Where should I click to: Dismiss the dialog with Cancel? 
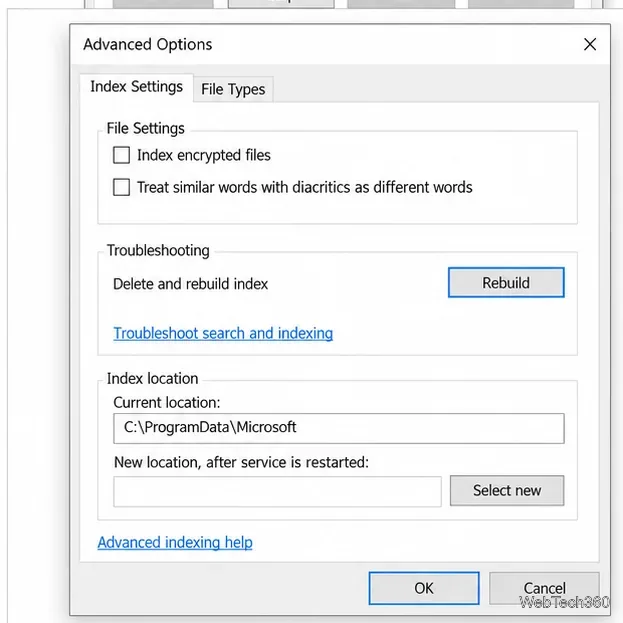pos(544,588)
